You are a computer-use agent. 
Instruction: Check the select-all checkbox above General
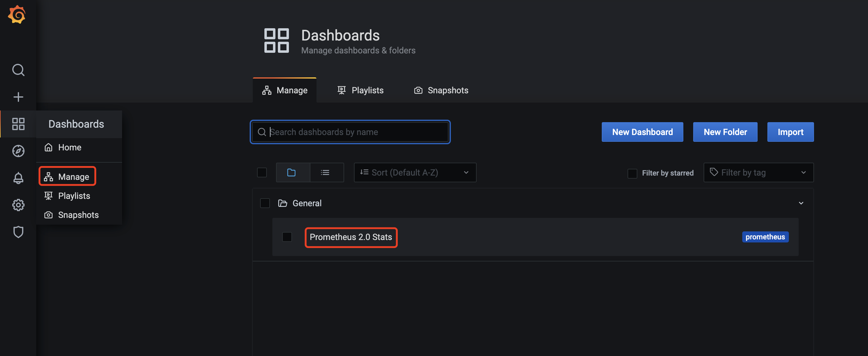(x=262, y=172)
